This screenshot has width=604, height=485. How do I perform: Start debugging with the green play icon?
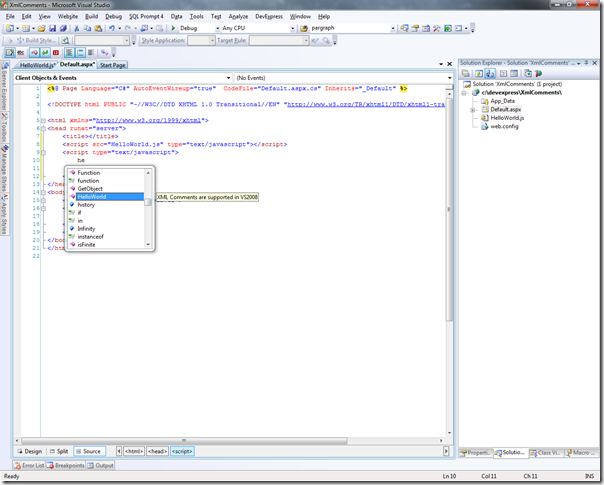[x=173, y=28]
